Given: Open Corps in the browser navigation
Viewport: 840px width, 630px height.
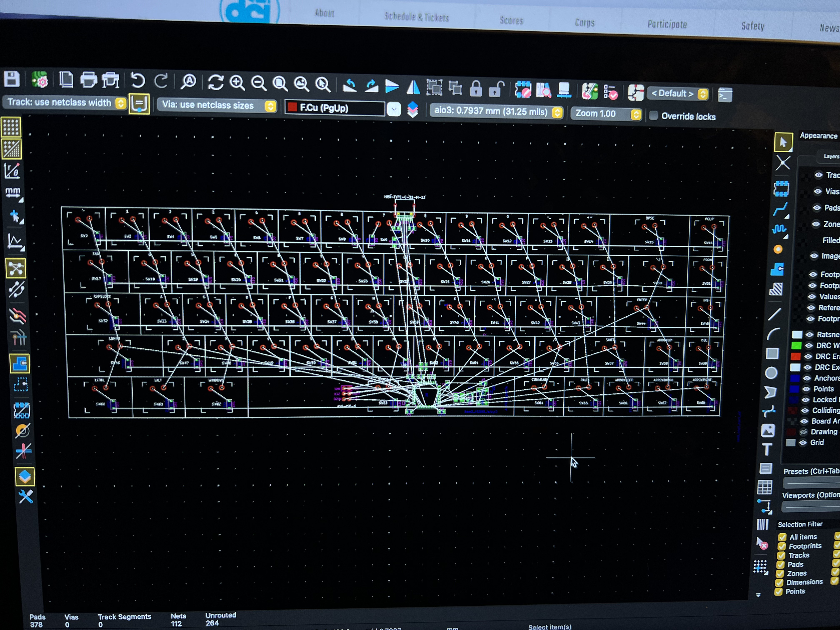Looking at the screenshot, I should [585, 23].
